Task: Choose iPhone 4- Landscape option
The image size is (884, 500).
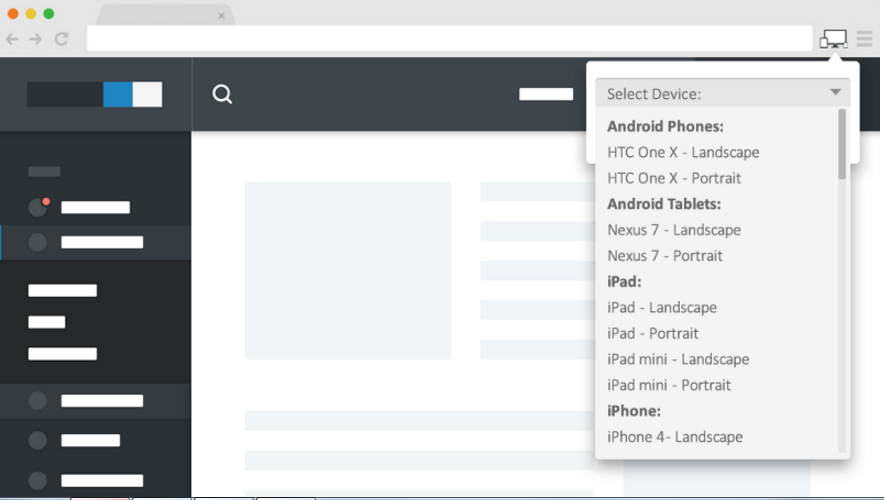Action: (675, 437)
